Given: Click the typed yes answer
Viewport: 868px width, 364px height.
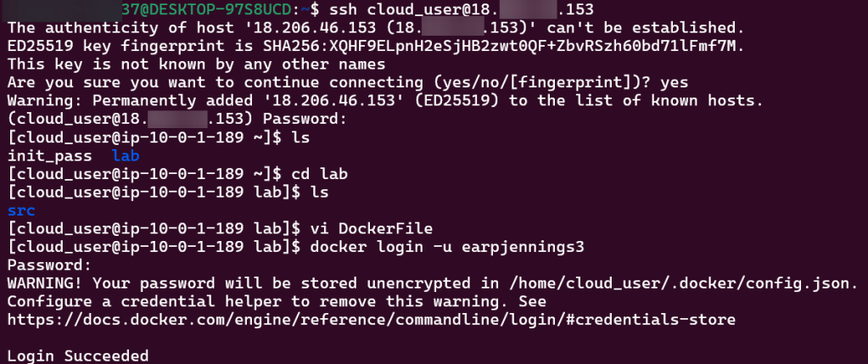Looking at the screenshot, I should 675,82.
